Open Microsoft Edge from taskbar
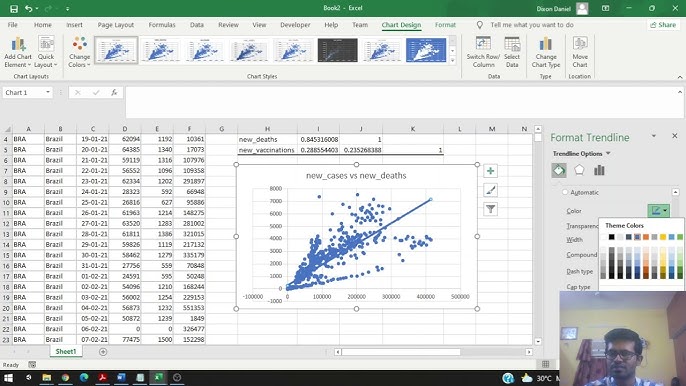This screenshot has width=686, height=386. [x=84, y=377]
